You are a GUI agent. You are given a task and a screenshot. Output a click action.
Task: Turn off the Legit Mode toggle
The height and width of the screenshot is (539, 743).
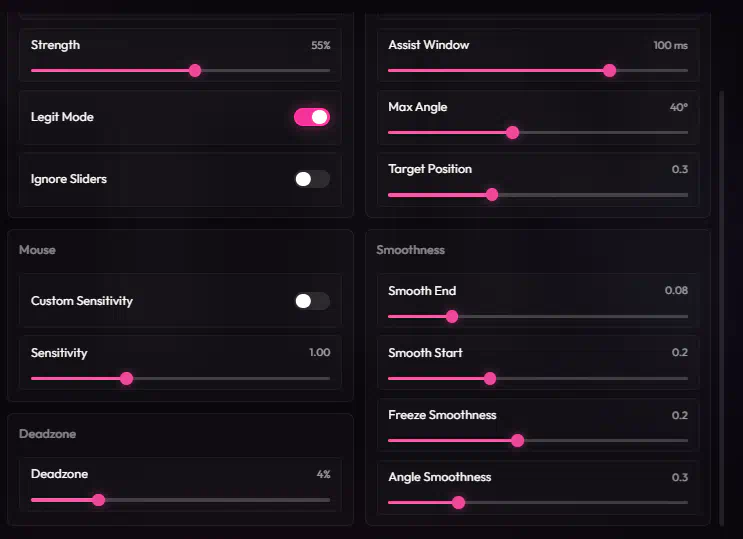tap(311, 117)
